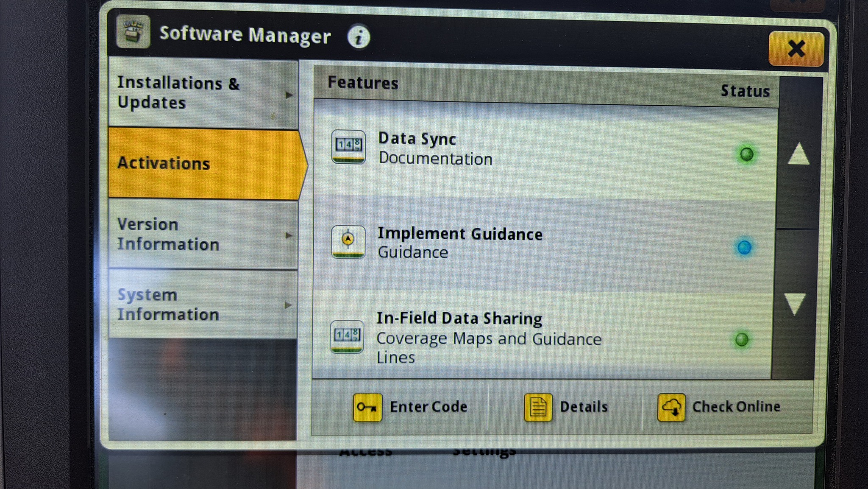Click the Software Manager toolbox icon

[133, 32]
